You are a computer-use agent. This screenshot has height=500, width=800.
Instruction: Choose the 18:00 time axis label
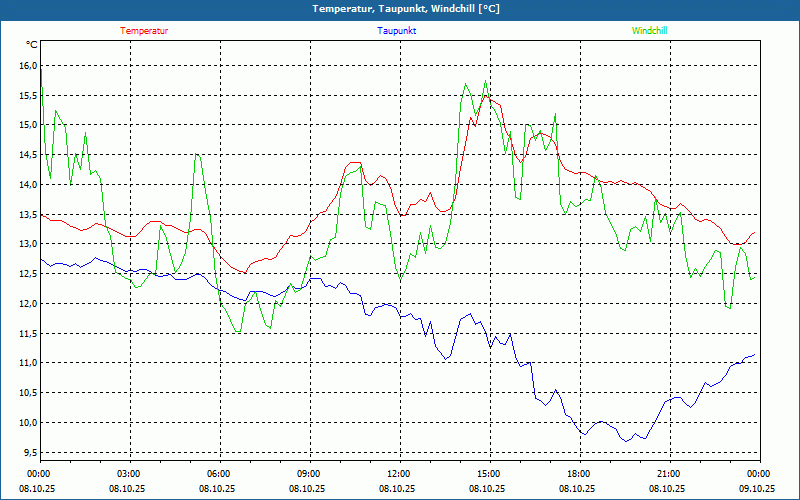tap(578, 474)
